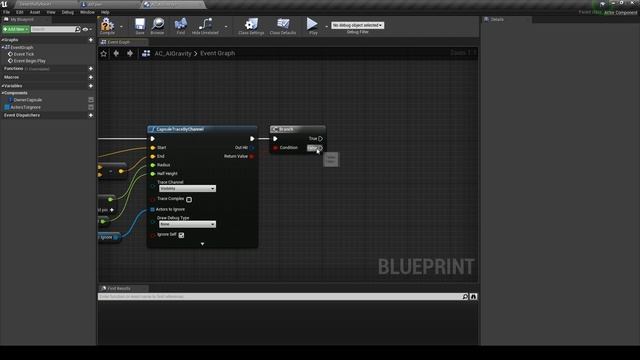The image size is (640, 360).
Task: Open the debug object filter dropdown
Action: 358,25
